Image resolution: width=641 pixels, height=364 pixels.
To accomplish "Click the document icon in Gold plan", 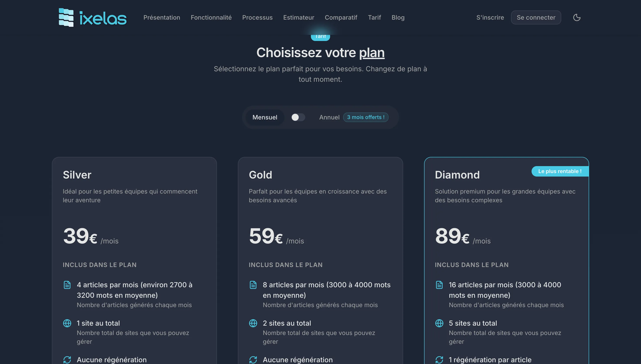I will coord(253,285).
